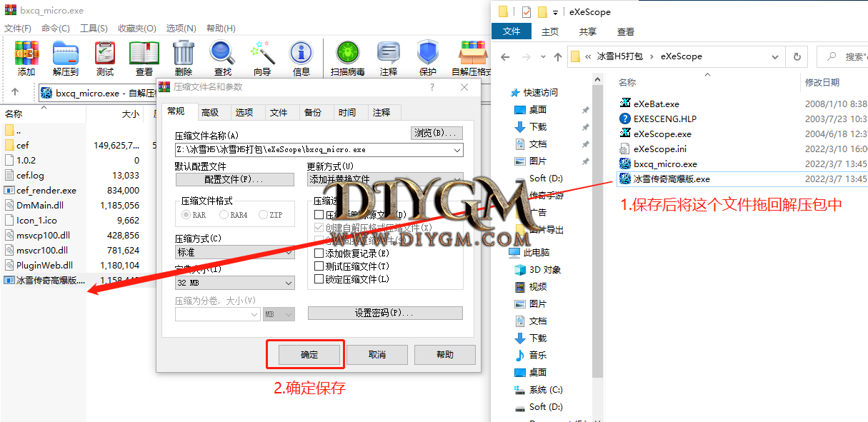Select the cef folder in WinRAR list
This screenshot has width=868, height=422.
click(22, 145)
